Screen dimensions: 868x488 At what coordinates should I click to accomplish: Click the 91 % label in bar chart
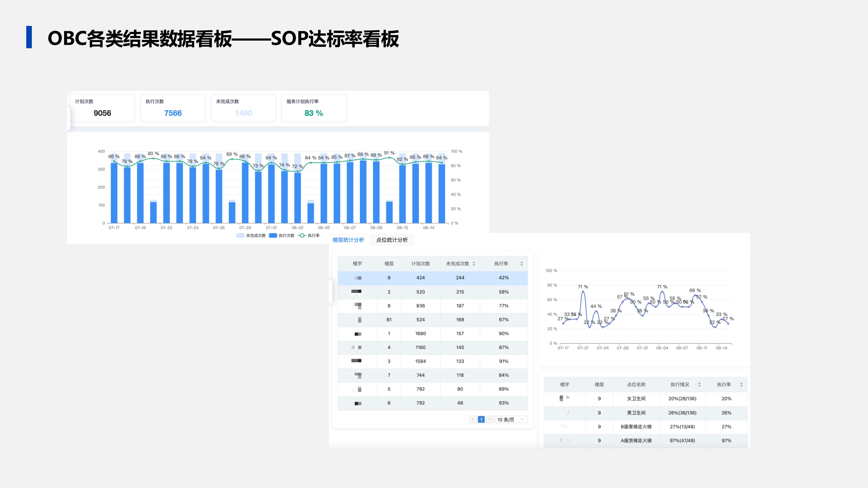point(389,153)
